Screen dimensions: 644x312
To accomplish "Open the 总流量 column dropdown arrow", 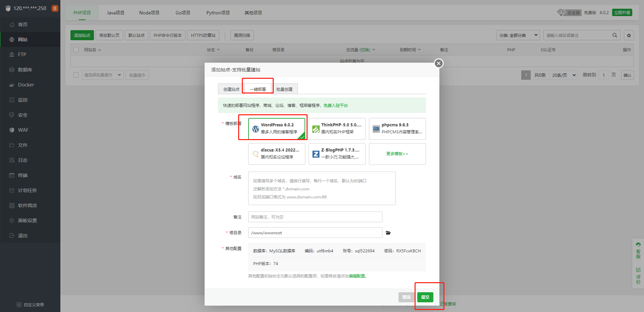I will coord(374,50).
